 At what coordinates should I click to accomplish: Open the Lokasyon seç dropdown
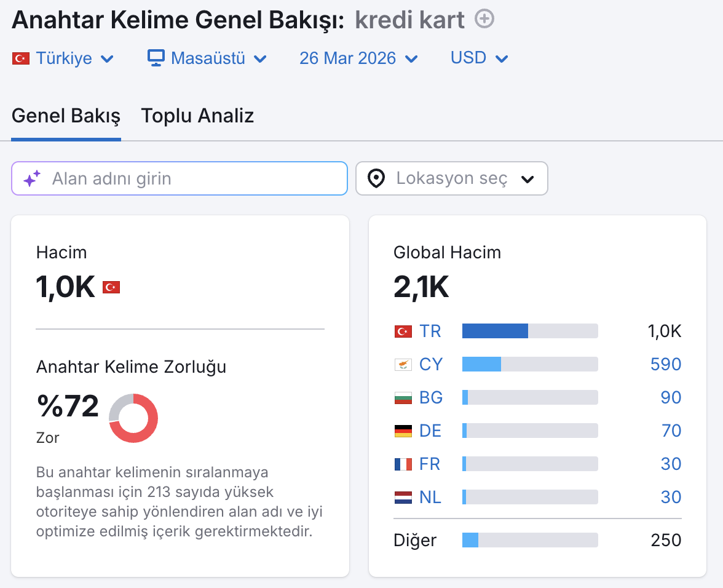(452, 178)
